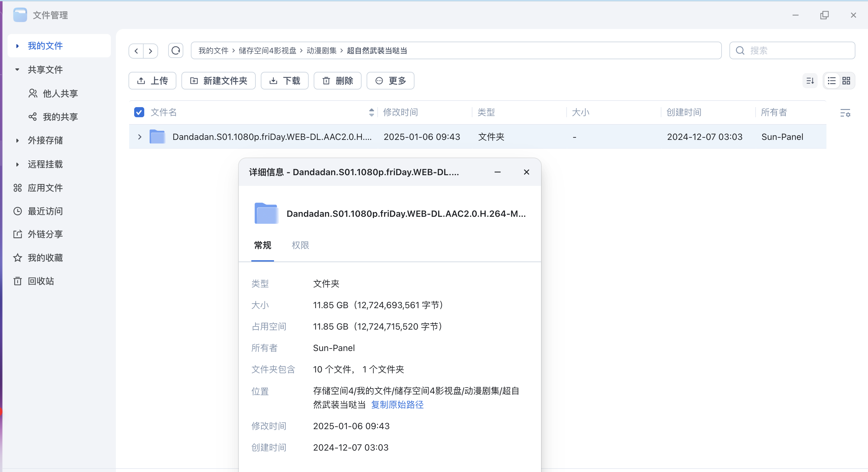
Task: Select the 远程挂载 sidebar label
Action: pyautogui.click(x=45, y=164)
